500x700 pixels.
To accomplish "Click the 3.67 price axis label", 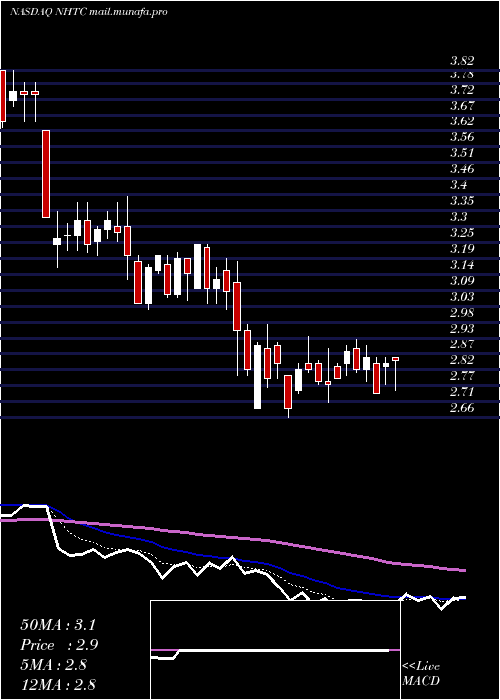I will click(462, 106).
